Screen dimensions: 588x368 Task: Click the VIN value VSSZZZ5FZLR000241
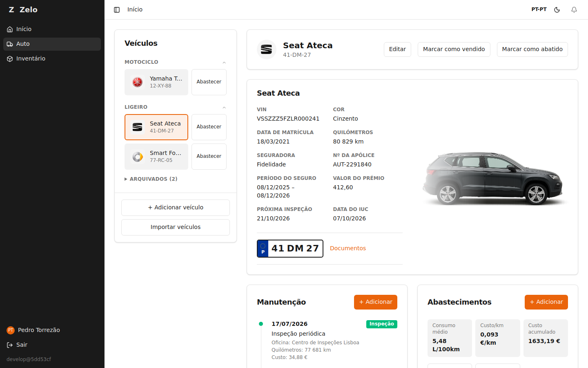(288, 119)
